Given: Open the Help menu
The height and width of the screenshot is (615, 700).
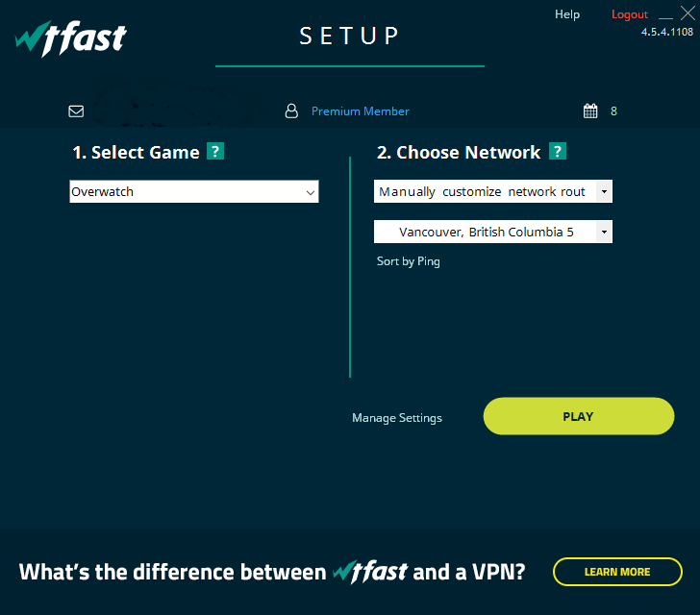Looking at the screenshot, I should tap(567, 14).
